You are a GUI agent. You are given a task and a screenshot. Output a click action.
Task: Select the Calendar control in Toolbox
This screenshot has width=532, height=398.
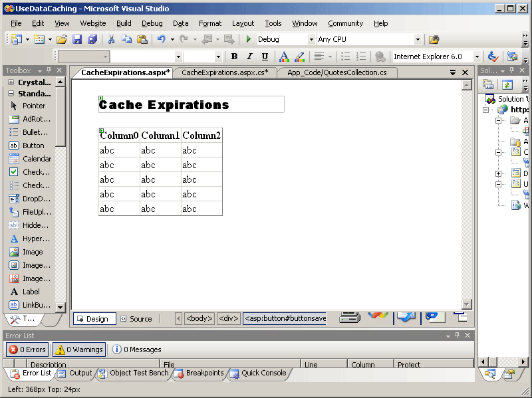36,159
